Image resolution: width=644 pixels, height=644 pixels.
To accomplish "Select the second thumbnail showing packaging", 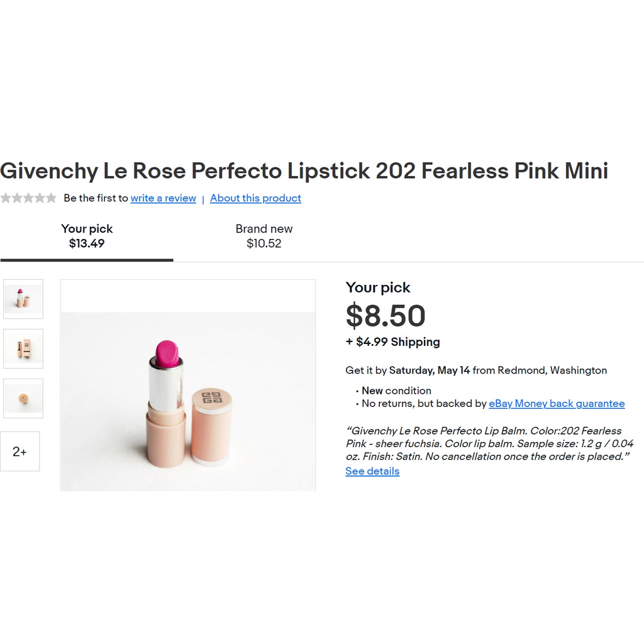I will [23, 348].
